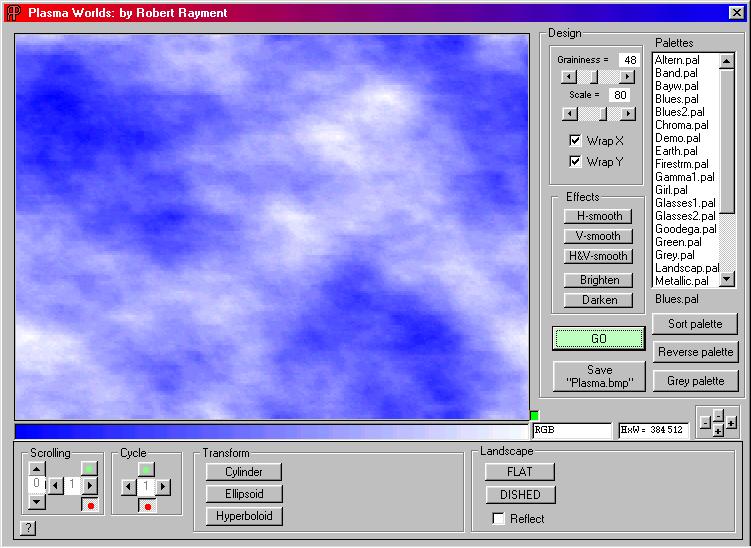The width and height of the screenshot is (751, 548).
Task: Decrease Scale with the left arrow
Action: click(x=569, y=114)
